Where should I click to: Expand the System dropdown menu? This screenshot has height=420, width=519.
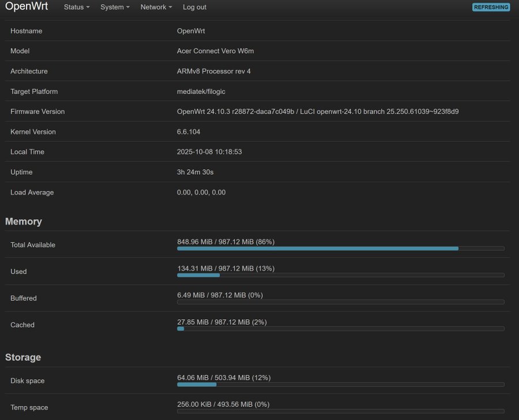coord(115,7)
